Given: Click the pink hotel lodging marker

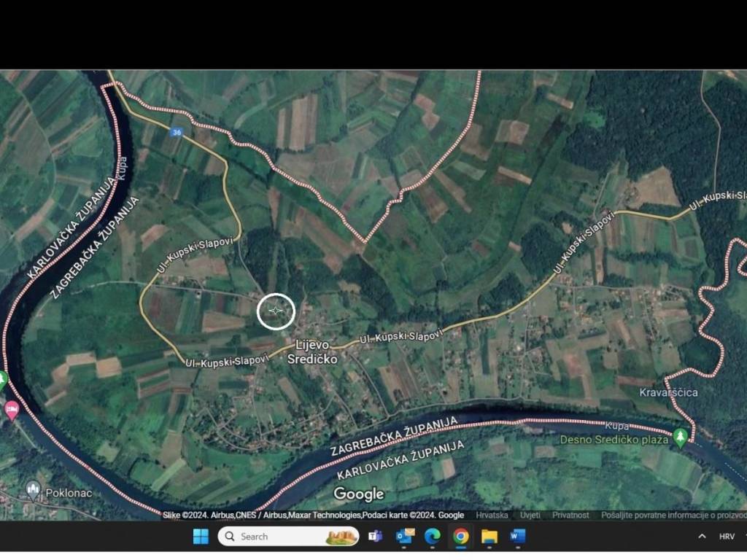Looking at the screenshot, I should 12,409.
